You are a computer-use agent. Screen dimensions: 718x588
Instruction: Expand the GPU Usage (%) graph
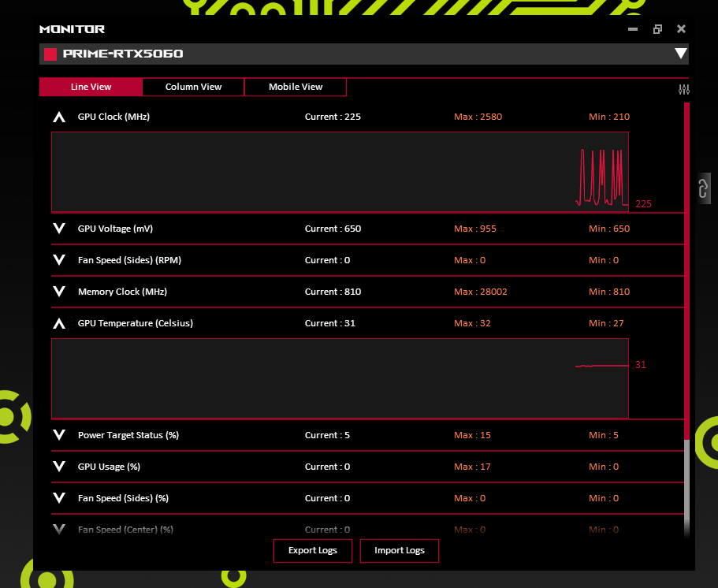tap(59, 466)
